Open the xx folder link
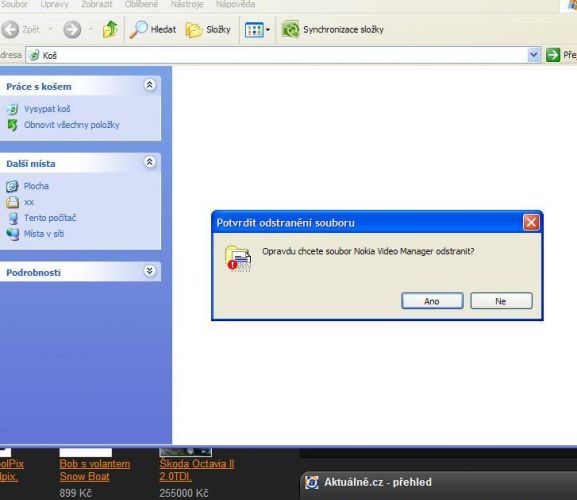The width and height of the screenshot is (577, 500). pos(29,202)
